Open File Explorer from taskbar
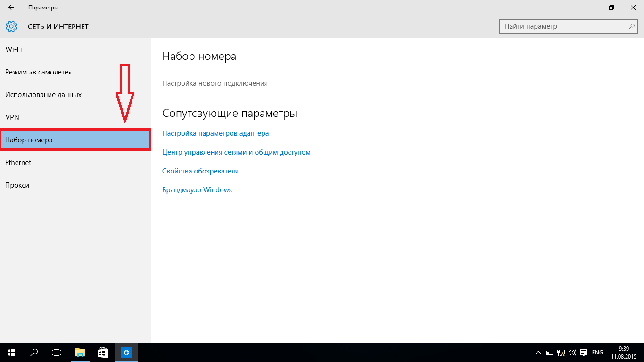The image size is (644, 362). coord(80,353)
